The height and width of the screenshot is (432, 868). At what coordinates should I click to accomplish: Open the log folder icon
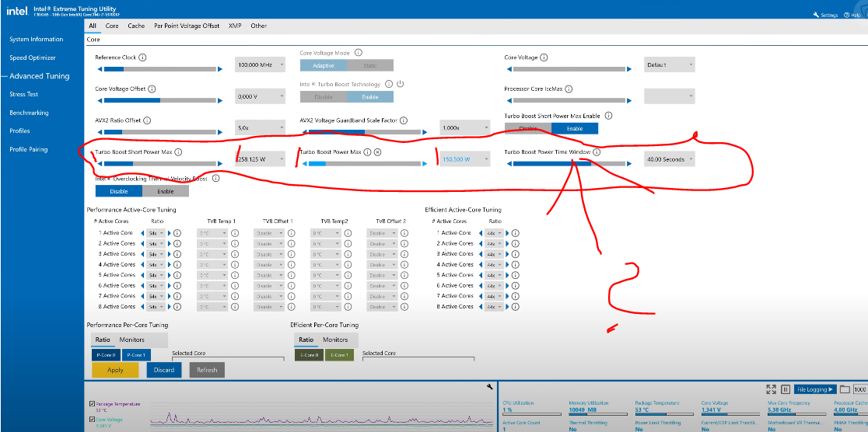coord(845,389)
